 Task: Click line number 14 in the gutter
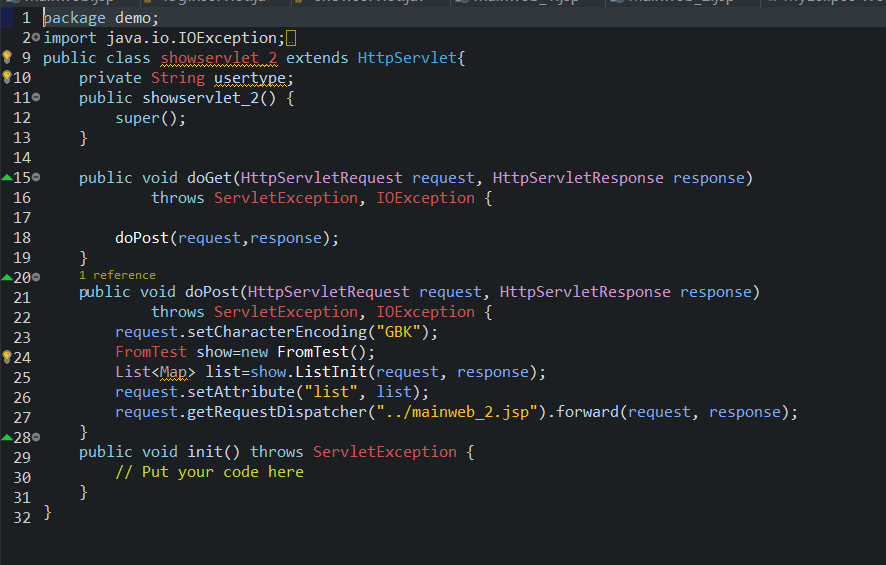(22, 158)
